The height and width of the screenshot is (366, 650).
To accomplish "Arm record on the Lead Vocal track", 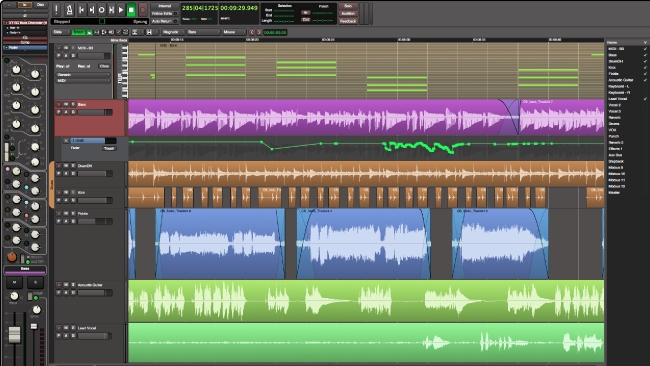I will [58, 328].
